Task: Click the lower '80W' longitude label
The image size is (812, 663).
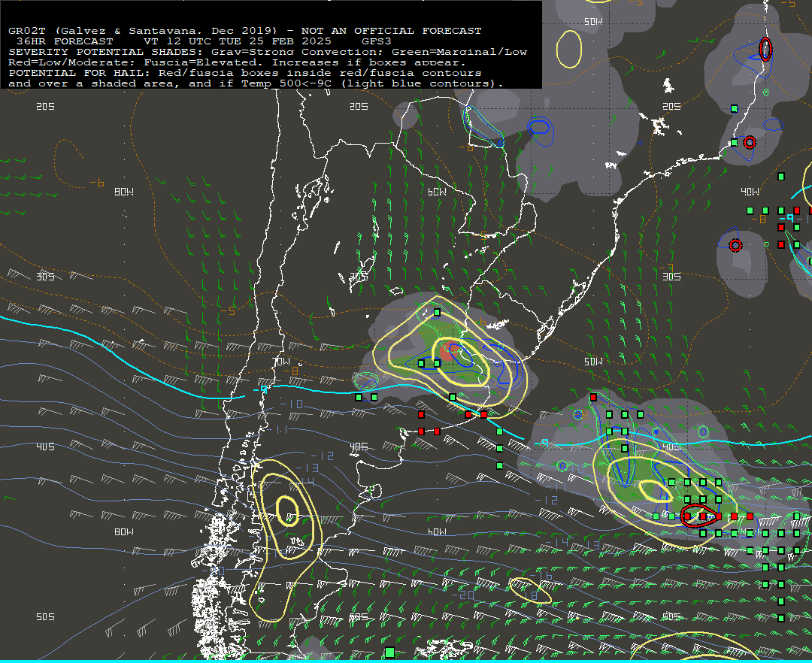Action: [124, 531]
